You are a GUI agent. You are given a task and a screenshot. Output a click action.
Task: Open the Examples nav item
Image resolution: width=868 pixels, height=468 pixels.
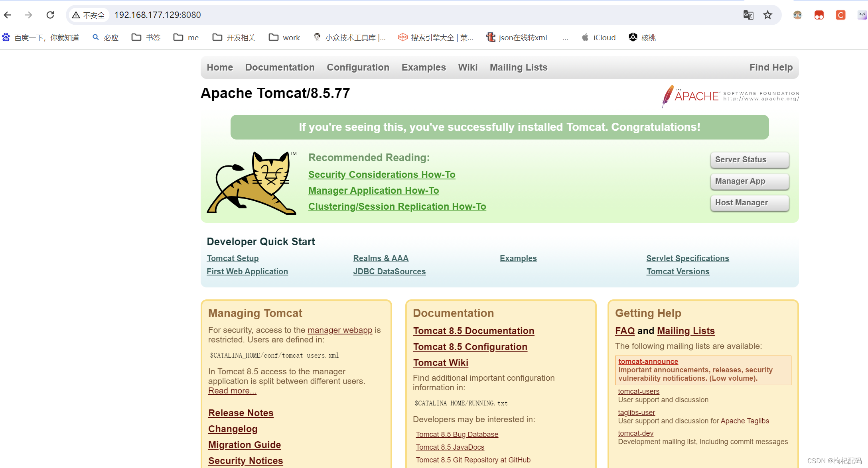click(424, 67)
